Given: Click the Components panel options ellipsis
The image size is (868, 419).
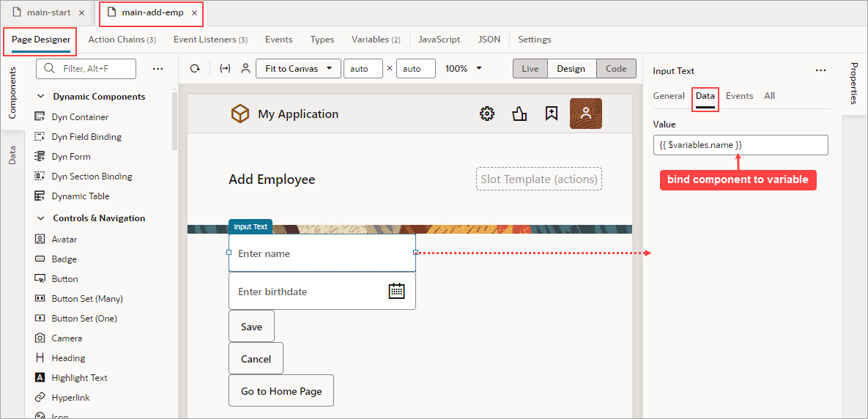Looking at the screenshot, I should pos(157,69).
